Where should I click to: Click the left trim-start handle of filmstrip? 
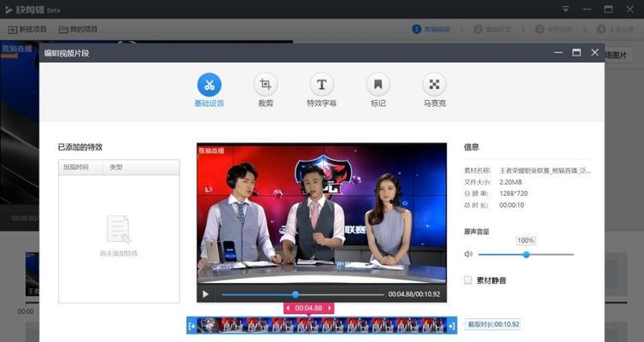point(191,326)
